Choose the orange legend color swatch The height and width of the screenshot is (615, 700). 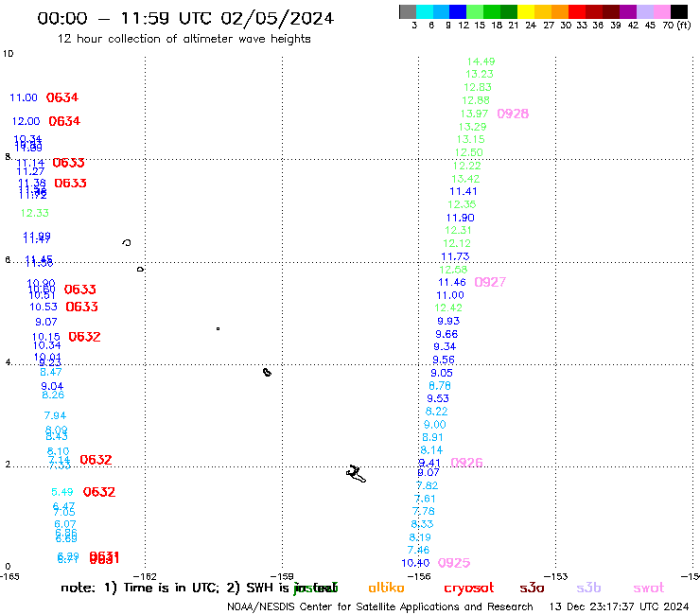click(560, 11)
